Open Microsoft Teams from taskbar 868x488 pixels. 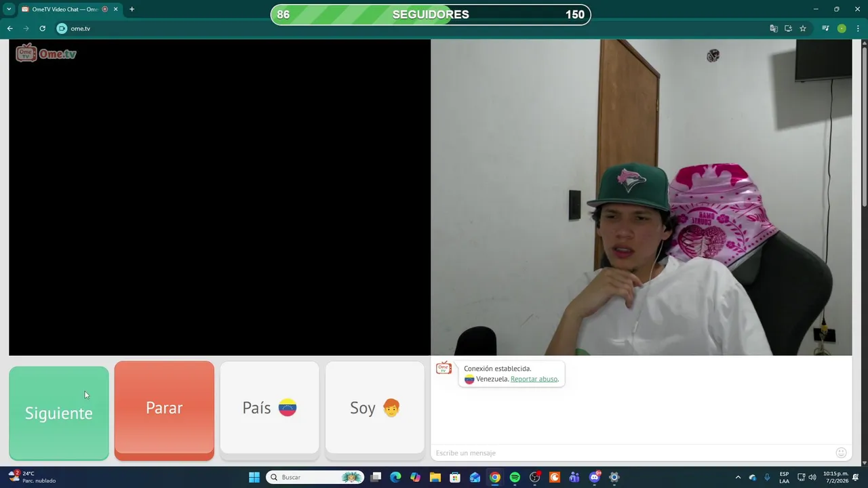coord(574,477)
